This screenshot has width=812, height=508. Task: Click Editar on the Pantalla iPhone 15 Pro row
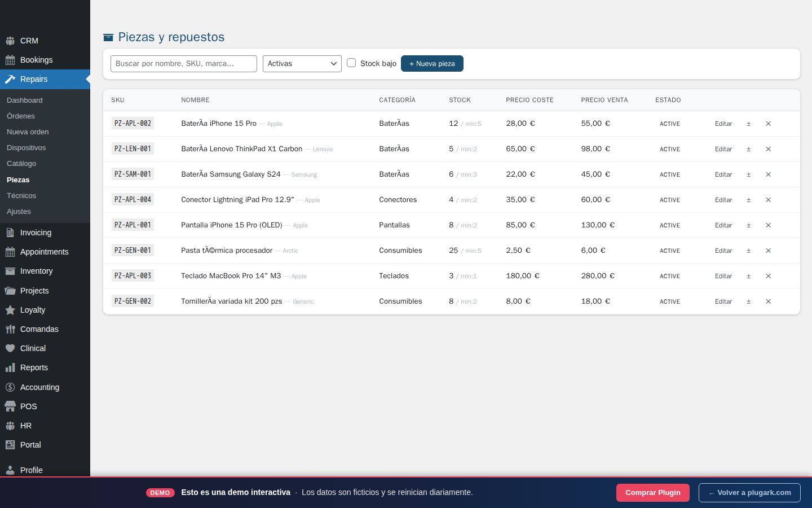(x=723, y=225)
